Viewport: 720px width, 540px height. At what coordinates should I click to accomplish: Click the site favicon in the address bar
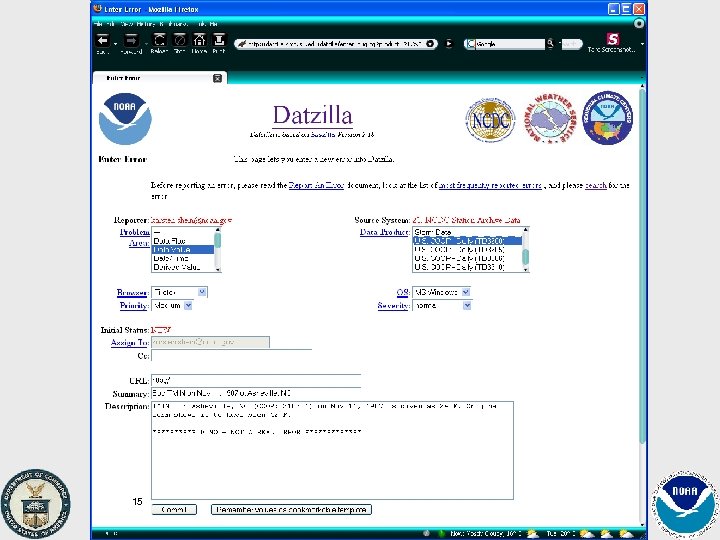click(242, 44)
